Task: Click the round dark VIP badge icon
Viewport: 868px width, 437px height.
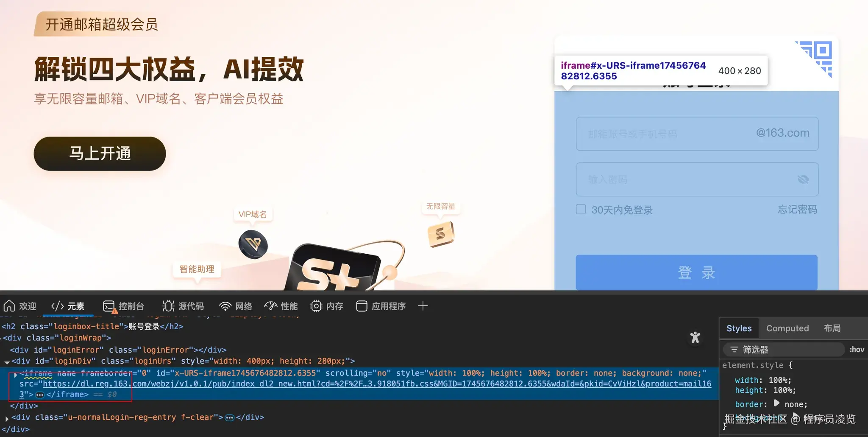Action: click(x=253, y=244)
